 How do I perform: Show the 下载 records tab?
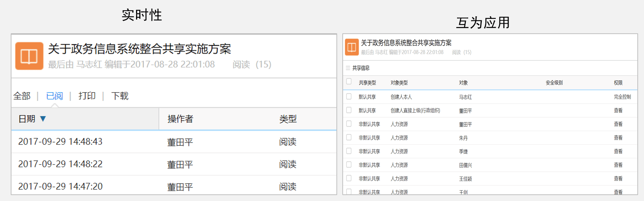120,96
